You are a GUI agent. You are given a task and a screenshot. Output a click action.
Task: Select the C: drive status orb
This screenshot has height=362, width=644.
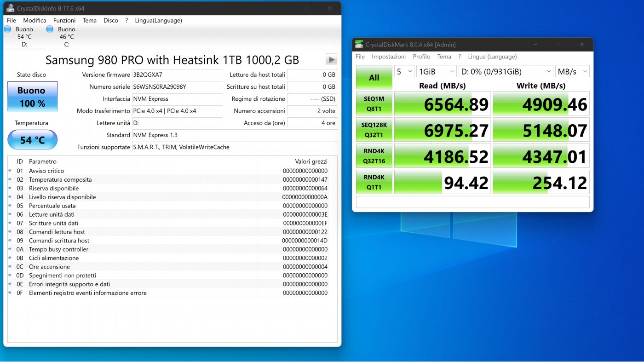click(x=50, y=29)
